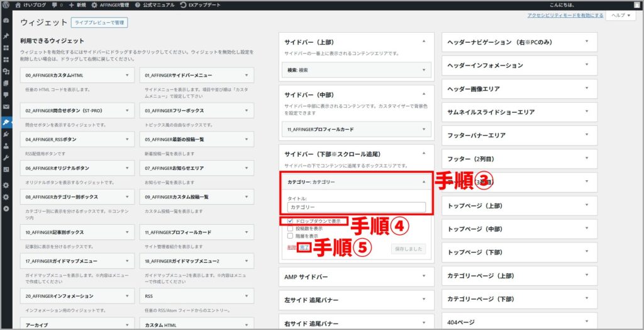The width and height of the screenshot is (644, 330).
Task: Open the Tools wrench icon in sidebar
Action: click(6, 157)
